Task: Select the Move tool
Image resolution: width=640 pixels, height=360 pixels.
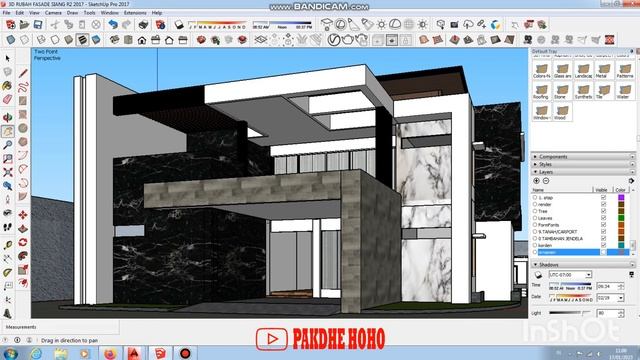Action: 23,215
